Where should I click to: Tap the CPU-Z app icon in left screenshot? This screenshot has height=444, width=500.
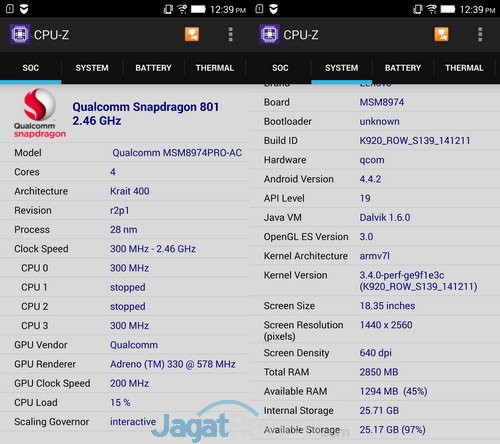[x=20, y=34]
